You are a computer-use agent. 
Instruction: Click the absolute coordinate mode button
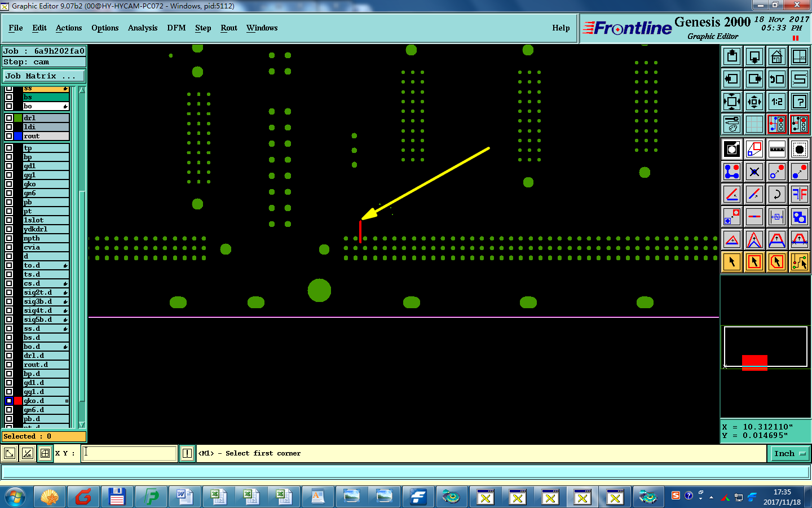[10, 453]
